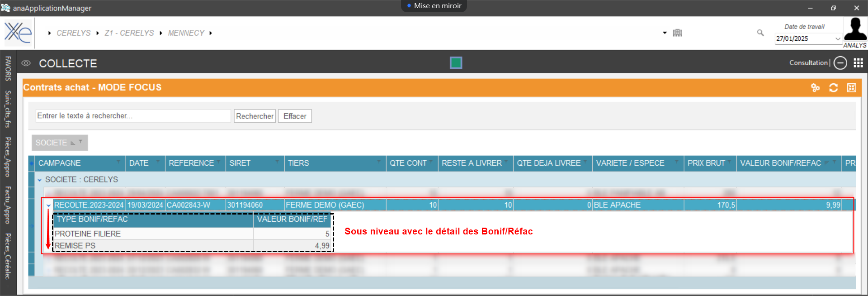Open the Date de travail dropdown

tap(837, 39)
